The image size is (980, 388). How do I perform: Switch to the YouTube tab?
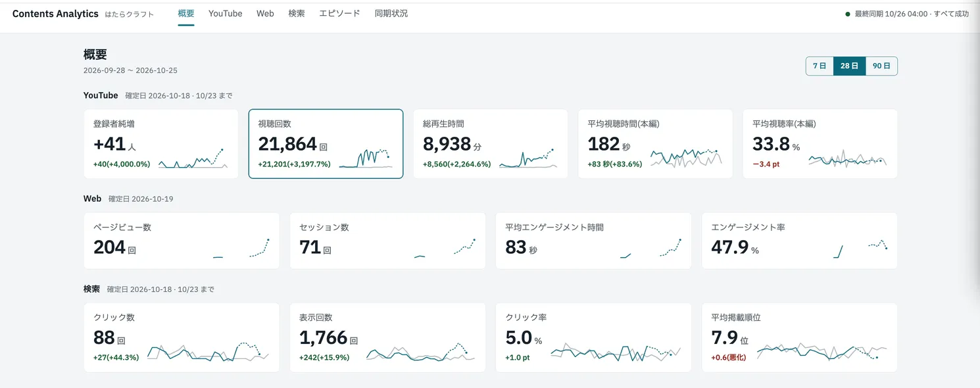coord(226,13)
